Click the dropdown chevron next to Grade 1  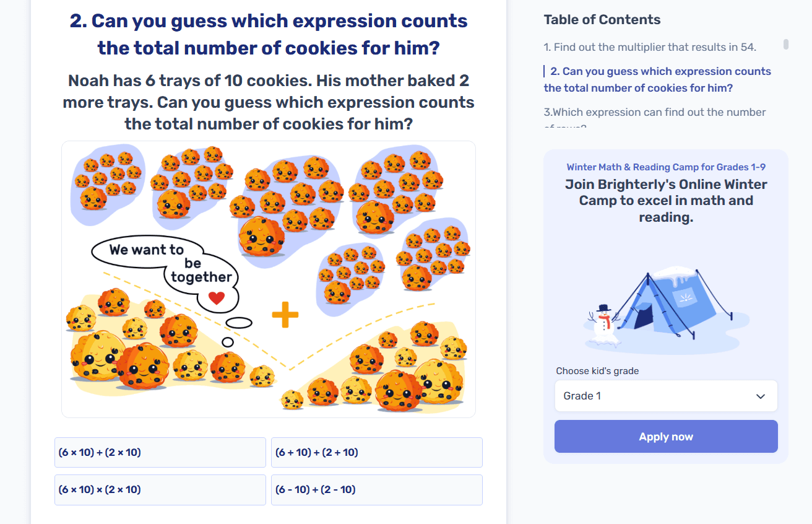(761, 395)
